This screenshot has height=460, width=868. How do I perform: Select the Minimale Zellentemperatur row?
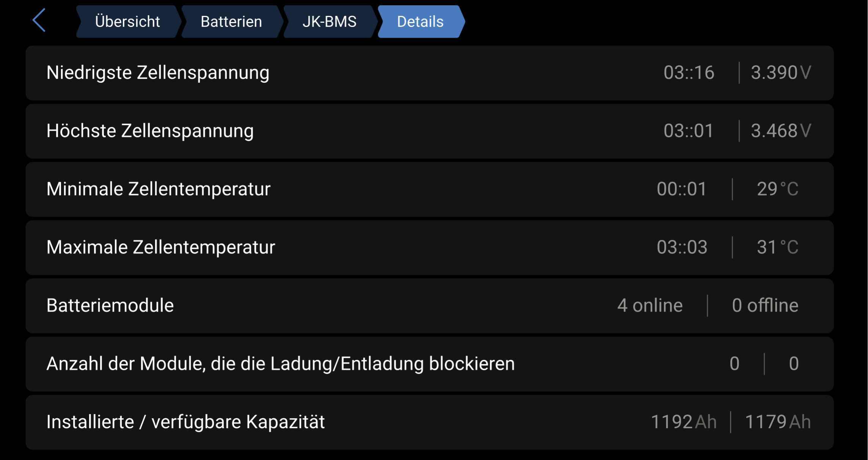pyautogui.click(x=429, y=189)
